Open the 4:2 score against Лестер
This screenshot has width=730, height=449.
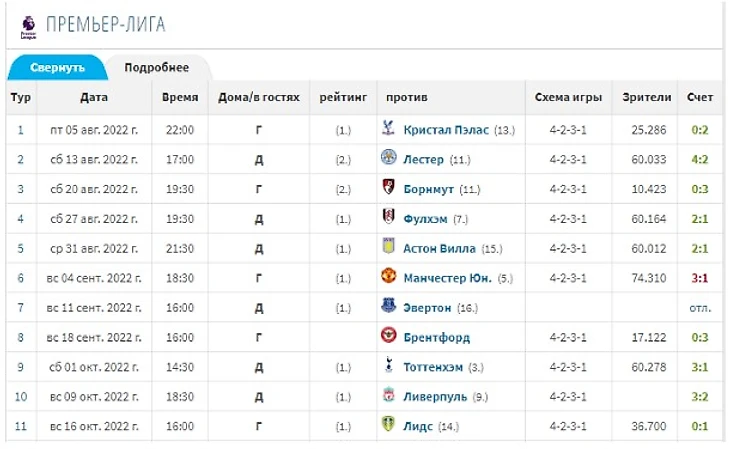point(700,159)
